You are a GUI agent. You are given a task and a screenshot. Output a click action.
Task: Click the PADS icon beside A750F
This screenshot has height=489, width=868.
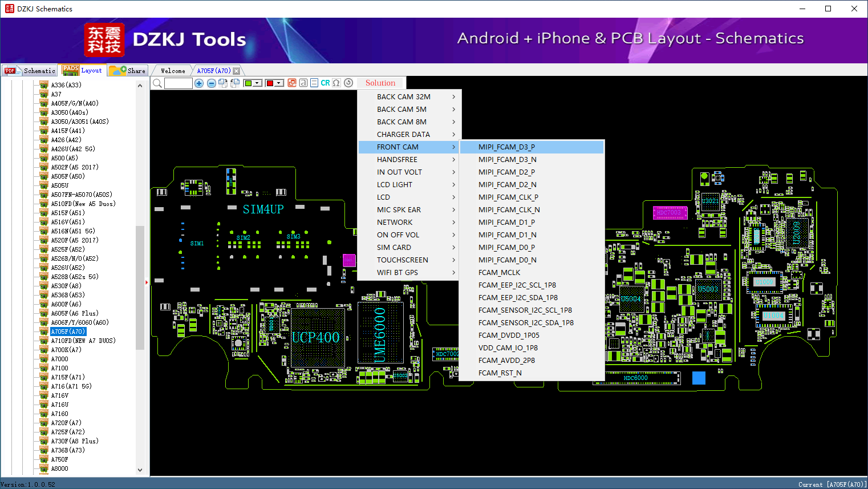click(44, 459)
